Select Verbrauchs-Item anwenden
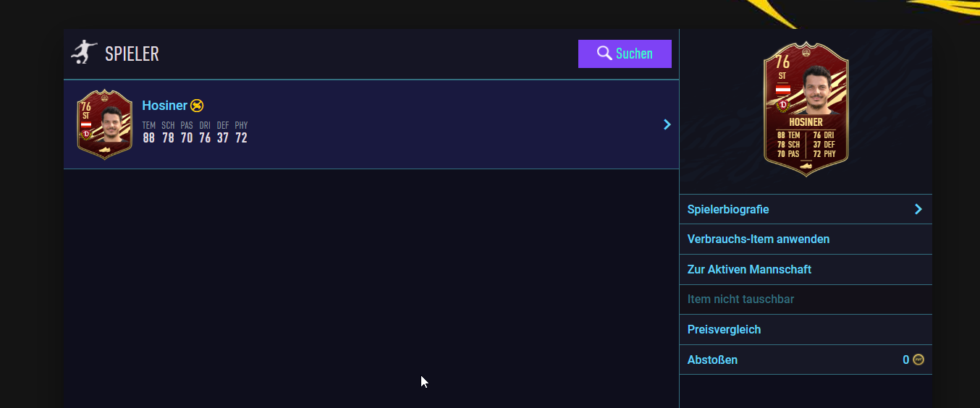Screen dimensions: 980x408 pos(806,239)
